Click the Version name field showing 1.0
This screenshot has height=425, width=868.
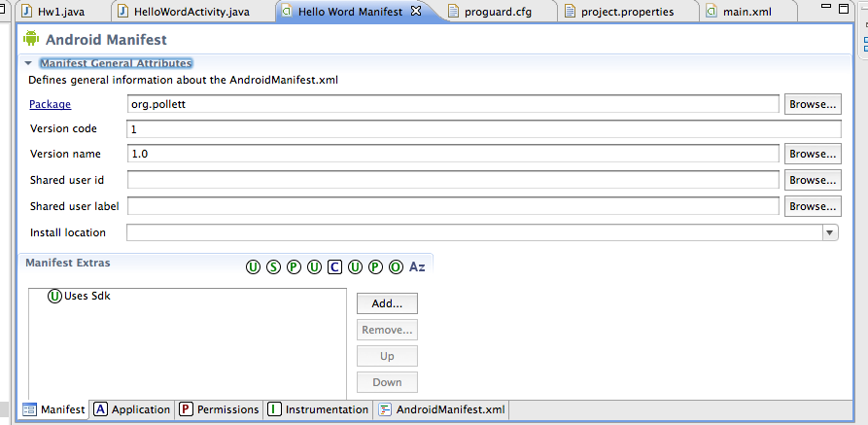[x=453, y=154]
